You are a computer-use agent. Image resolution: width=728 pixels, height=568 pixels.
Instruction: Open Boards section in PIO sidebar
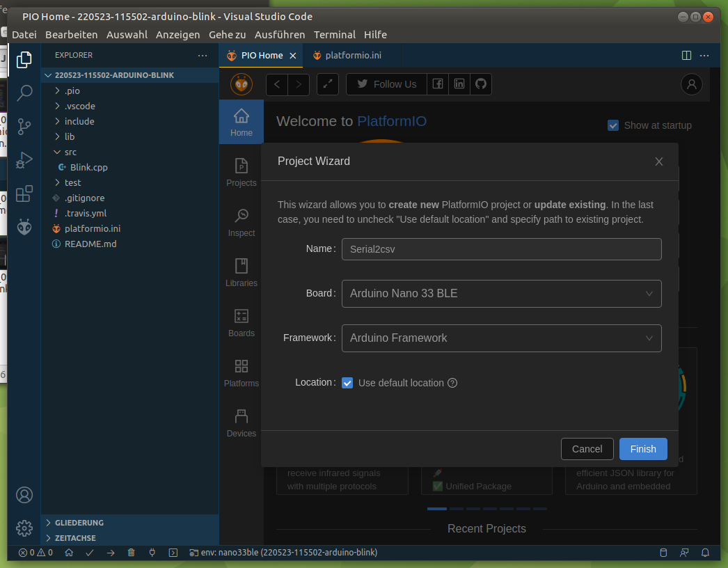(242, 323)
